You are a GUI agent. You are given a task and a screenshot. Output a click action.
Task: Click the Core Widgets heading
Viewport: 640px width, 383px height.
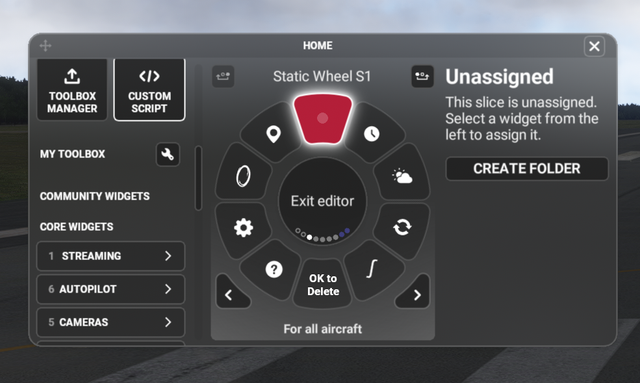pos(76,227)
